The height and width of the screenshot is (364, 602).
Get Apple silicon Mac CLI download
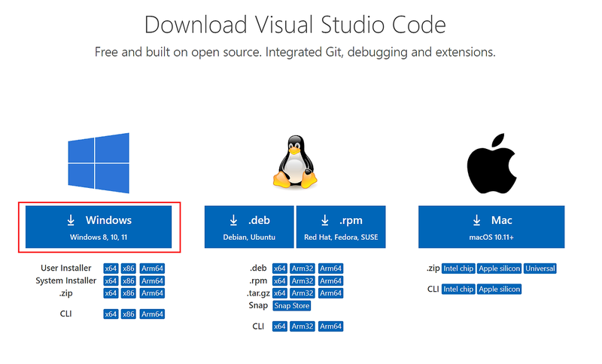tap(500, 290)
